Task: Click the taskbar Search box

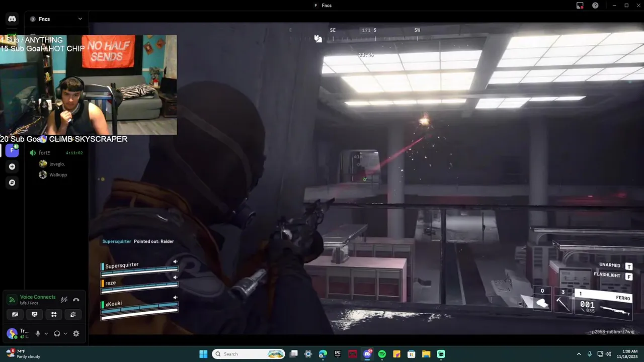Action: tap(249, 354)
